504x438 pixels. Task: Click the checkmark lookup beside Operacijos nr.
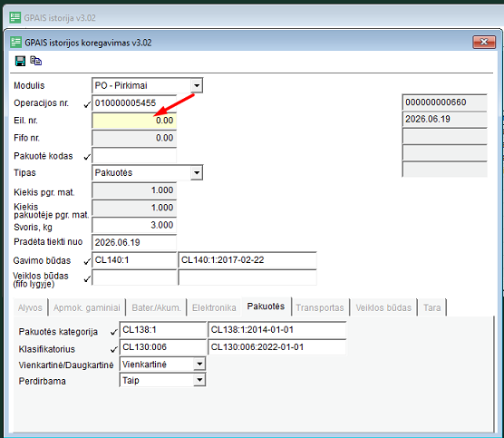[87, 104]
